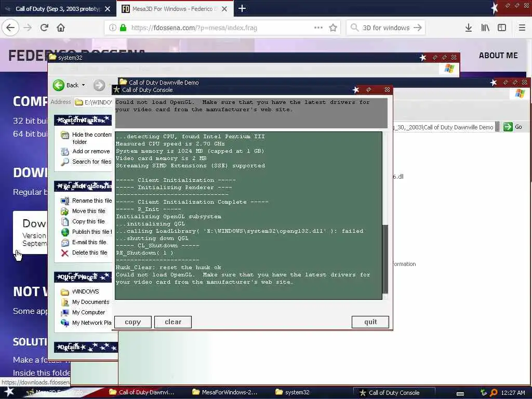The width and height of the screenshot is (532, 399).
Task: Switch to Call of Duty prototype tab
Action: 58,9
